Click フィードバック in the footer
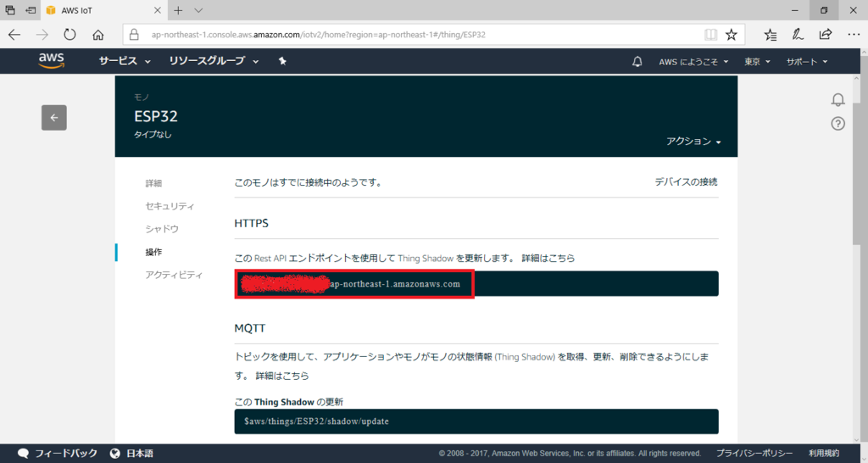868x463 pixels. pyautogui.click(x=66, y=453)
